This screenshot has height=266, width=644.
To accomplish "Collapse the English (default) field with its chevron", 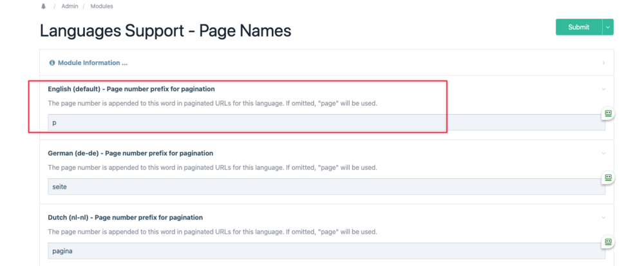I will pos(603,89).
